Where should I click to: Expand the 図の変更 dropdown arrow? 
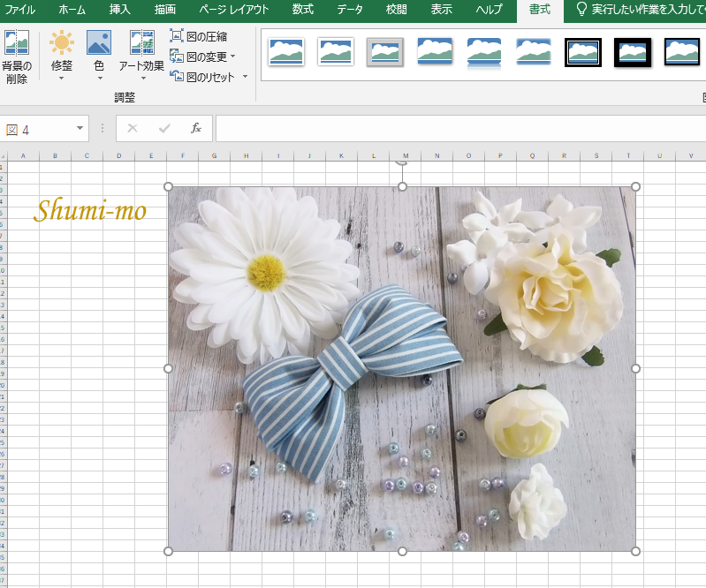232,57
